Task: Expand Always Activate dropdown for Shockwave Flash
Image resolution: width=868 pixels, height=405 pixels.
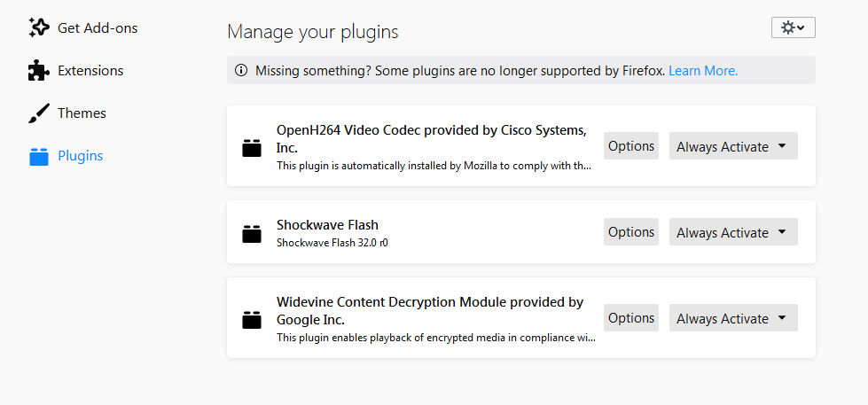Action: [733, 232]
